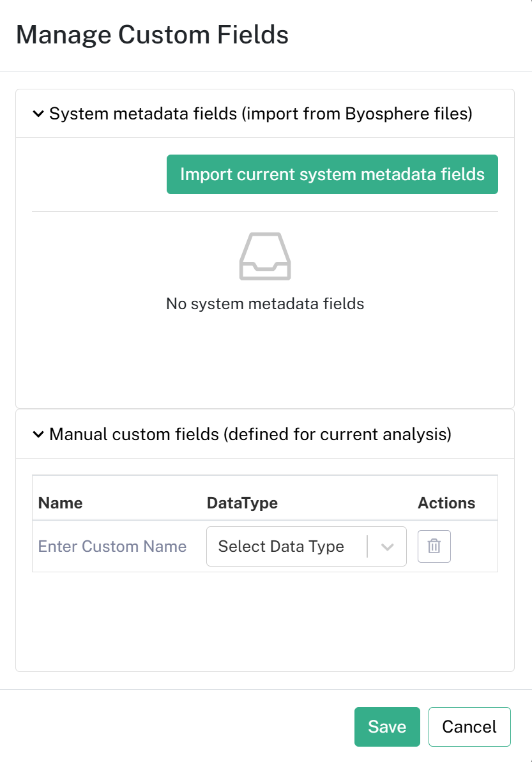Screen dimensions: 532x762
Task: Click Import current system metadata fields
Action: 332,174
